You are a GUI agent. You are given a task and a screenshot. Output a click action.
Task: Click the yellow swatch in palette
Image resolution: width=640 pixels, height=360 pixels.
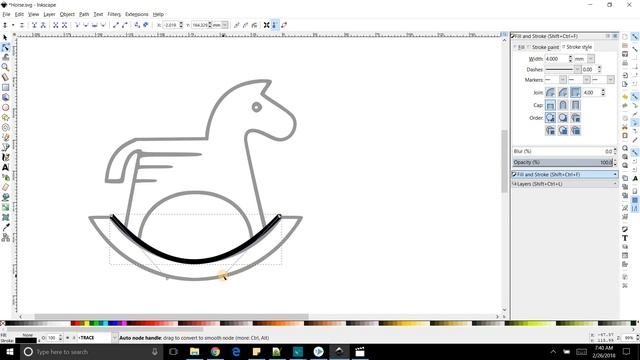tap(87, 323)
